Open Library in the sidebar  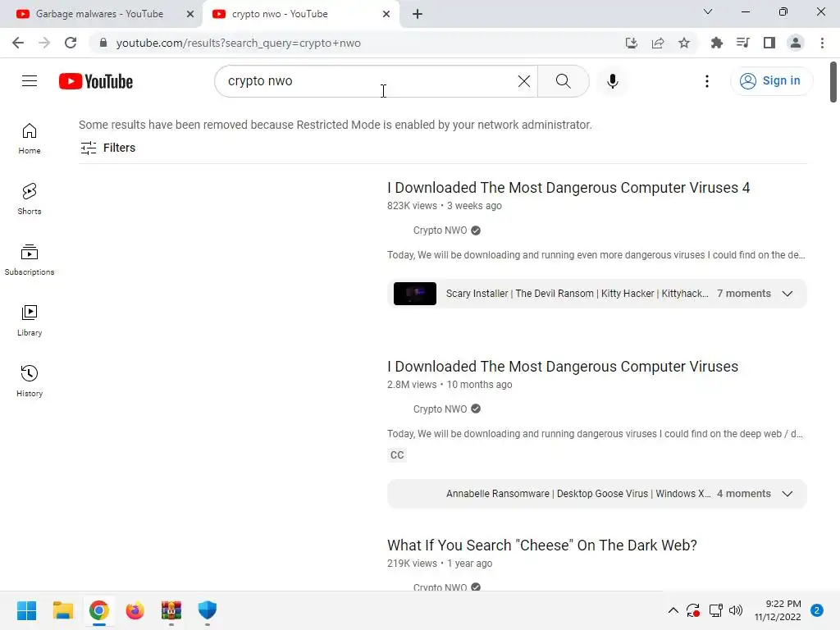click(30, 321)
